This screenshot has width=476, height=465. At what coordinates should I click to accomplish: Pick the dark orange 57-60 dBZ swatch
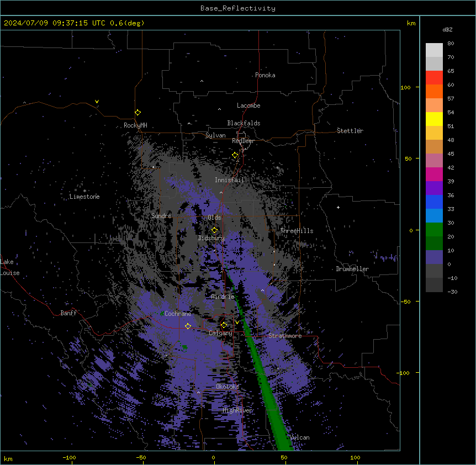click(434, 91)
